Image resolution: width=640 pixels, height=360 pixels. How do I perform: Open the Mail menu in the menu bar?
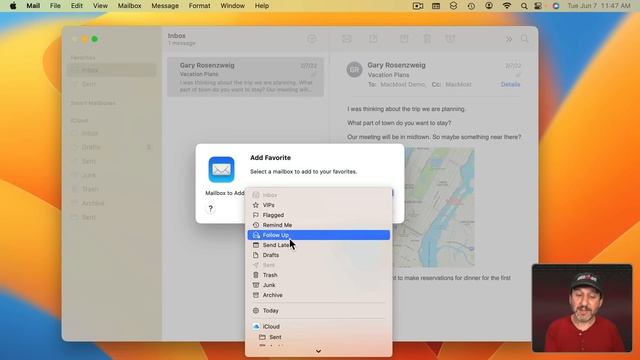pos(33,6)
